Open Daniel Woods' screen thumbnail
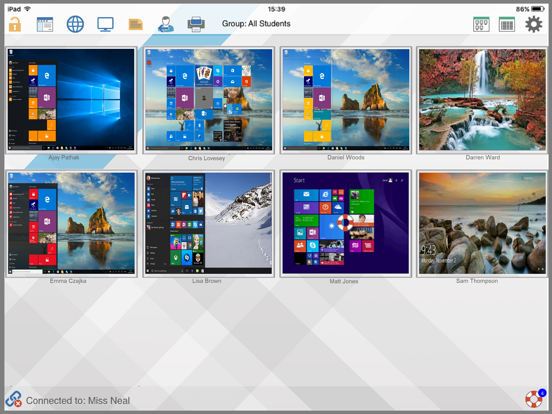Image resolution: width=552 pixels, height=414 pixels. (x=346, y=100)
